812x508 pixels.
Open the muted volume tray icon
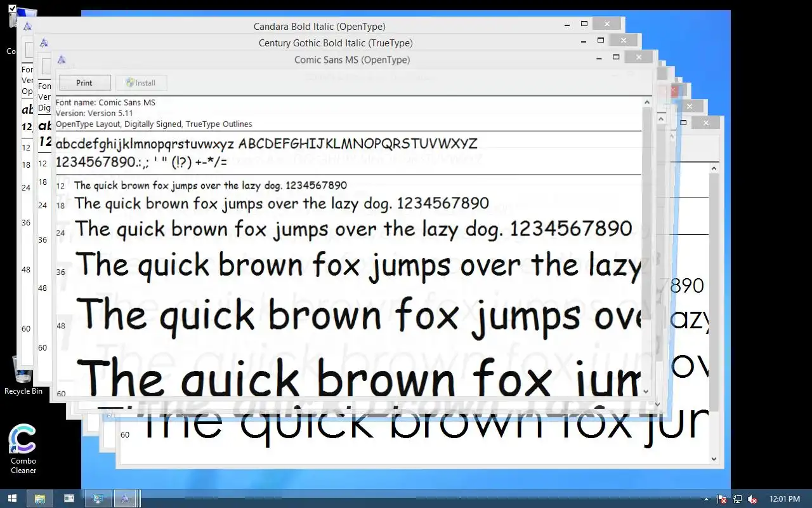click(753, 499)
